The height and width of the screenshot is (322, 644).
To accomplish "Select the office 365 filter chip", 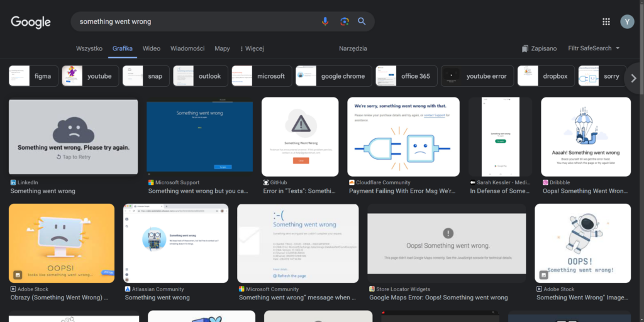I will pos(406,76).
